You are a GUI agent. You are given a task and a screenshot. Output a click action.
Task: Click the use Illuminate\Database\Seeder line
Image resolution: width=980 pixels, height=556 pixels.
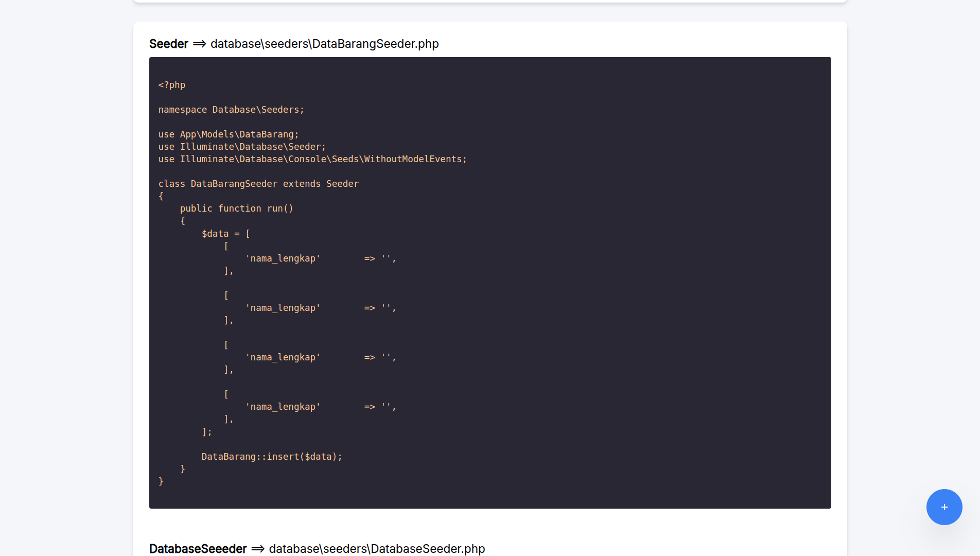pos(242,147)
